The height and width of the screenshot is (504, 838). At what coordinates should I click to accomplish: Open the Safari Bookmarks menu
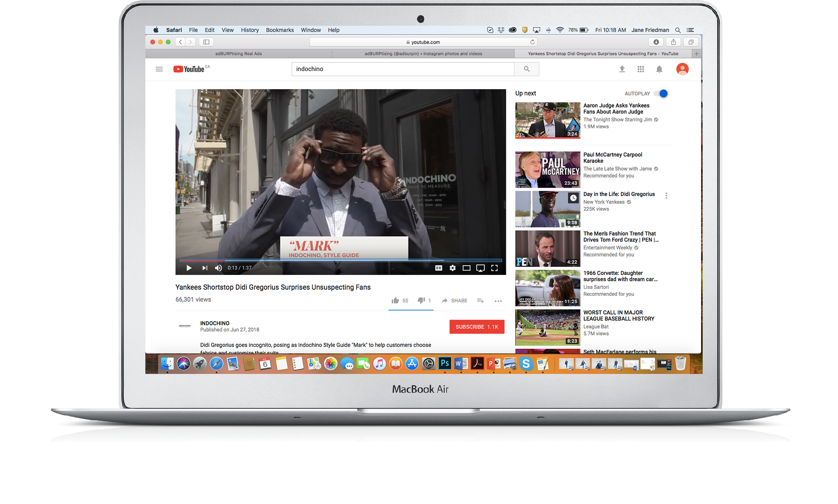(x=279, y=30)
